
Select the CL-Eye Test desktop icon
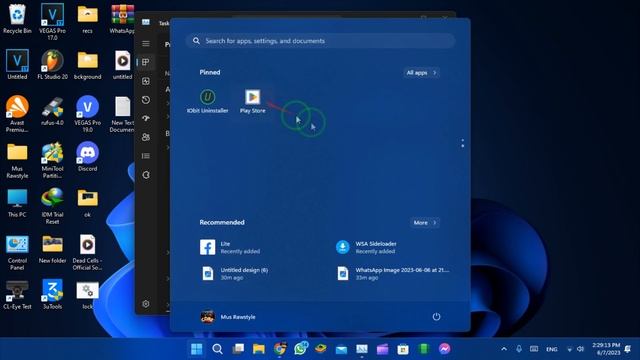pyautogui.click(x=17, y=294)
